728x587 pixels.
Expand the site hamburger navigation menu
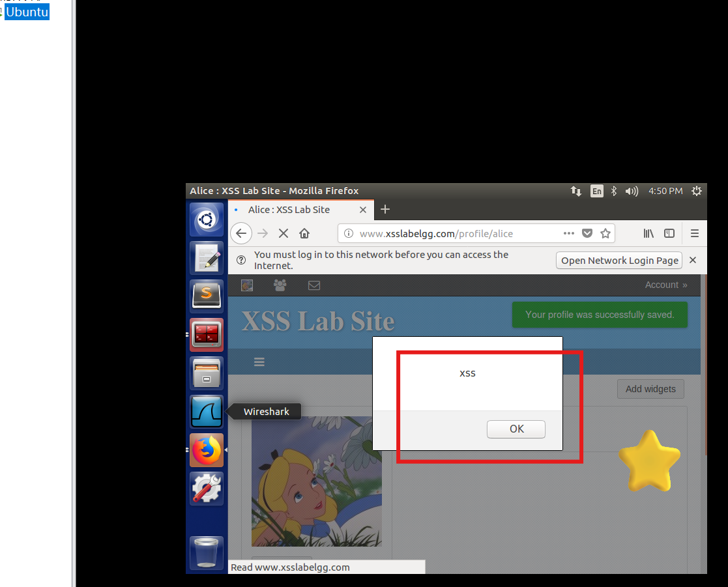[259, 362]
